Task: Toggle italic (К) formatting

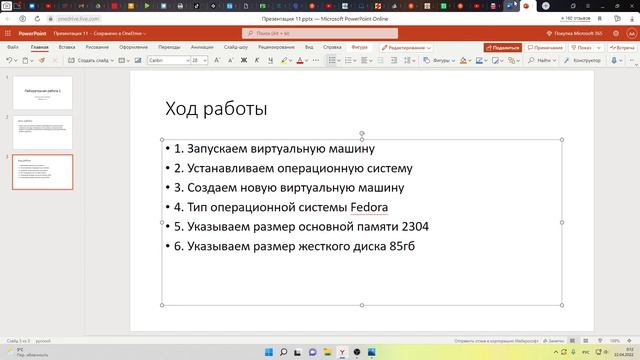Action: pos(257,60)
